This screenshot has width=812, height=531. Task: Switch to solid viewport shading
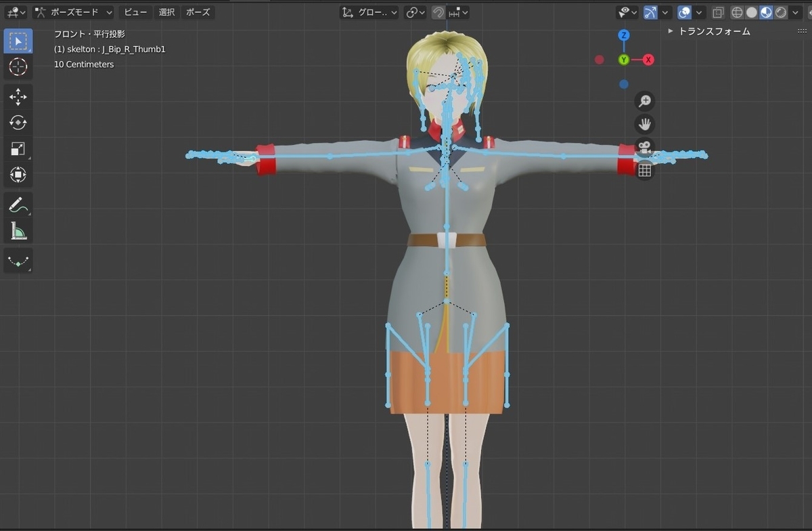[x=752, y=12]
